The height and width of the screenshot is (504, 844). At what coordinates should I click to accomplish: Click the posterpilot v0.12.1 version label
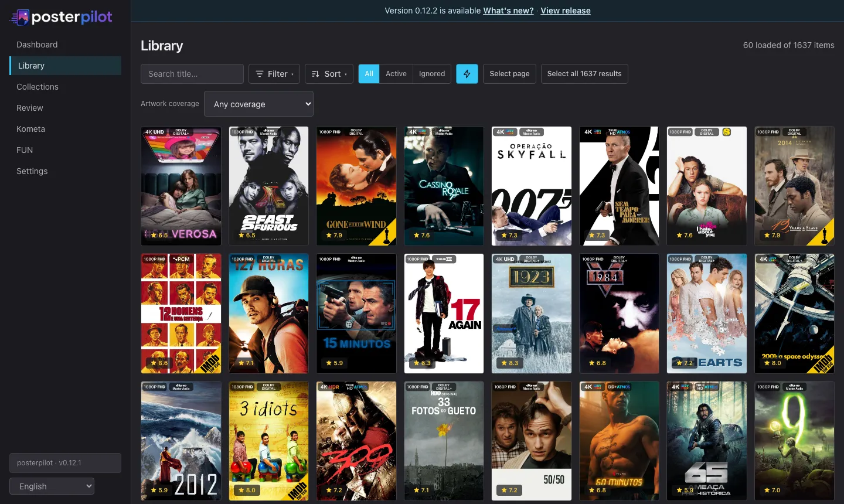65,463
